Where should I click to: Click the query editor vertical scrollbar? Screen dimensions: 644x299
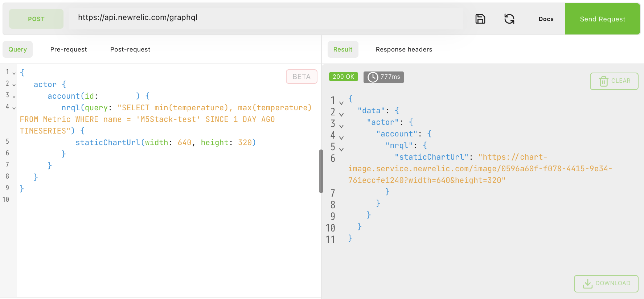point(321,171)
